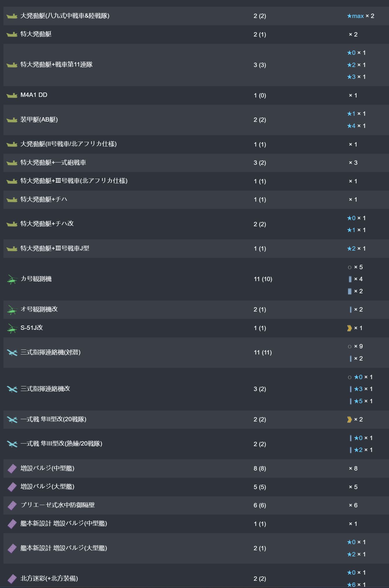Screen dimensions: 389x588
Task: Click the fighter icon beside 一式戦 隼II型改(20戦隊)
Action: click(x=12, y=419)
